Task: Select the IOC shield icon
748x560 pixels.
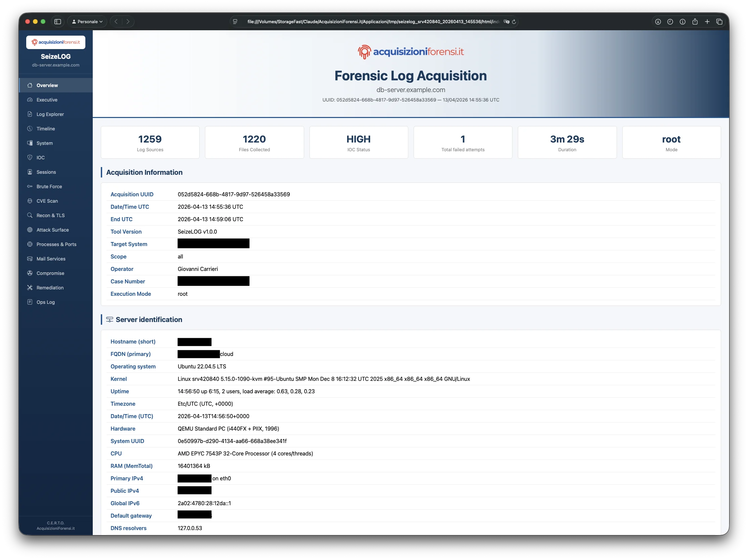Action: click(x=31, y=157)
